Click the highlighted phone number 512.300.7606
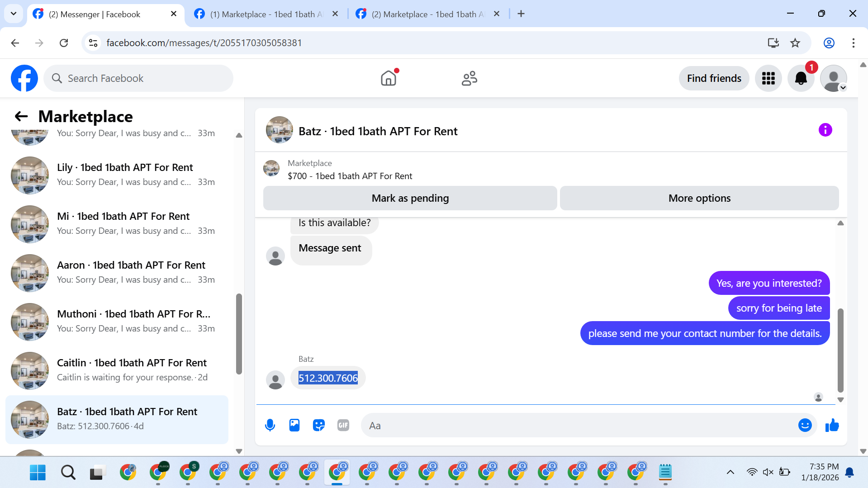868x488 pixels. click(x=328, y=378)
